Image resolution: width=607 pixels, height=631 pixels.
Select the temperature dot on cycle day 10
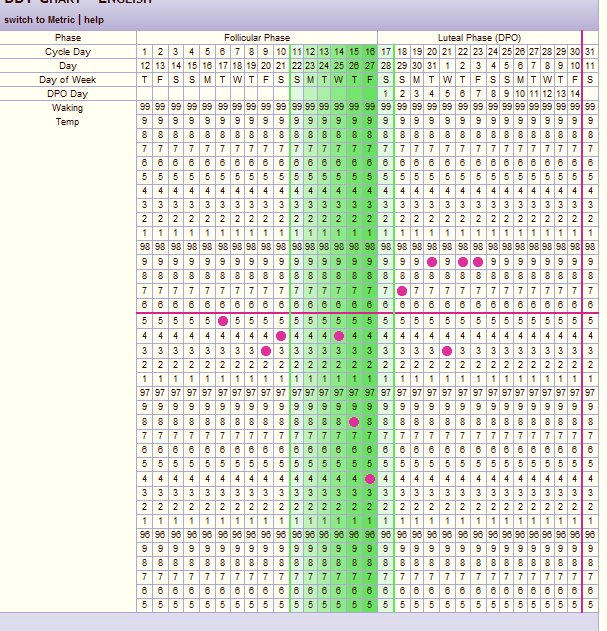[281, 336]
